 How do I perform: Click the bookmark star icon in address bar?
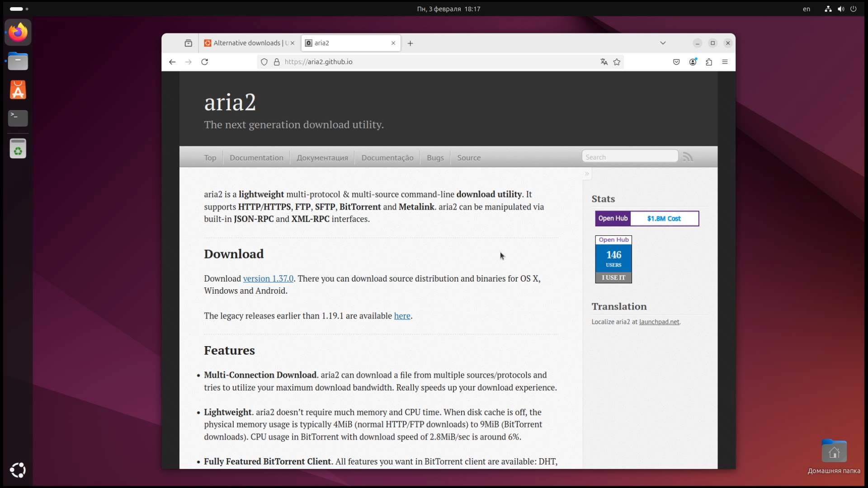pyautogui.click(x=617, y=61)
